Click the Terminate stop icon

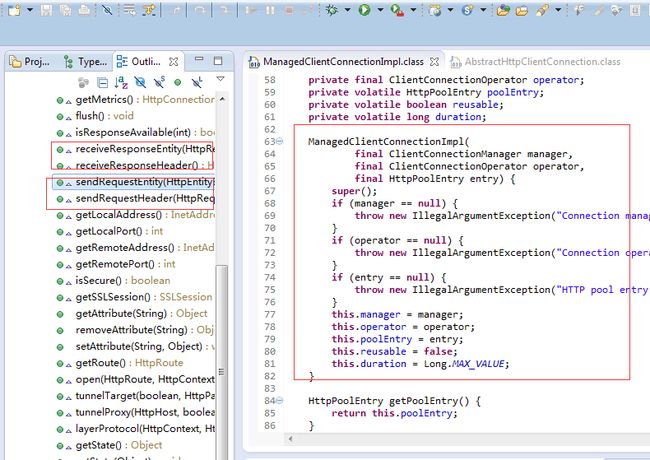289,10
